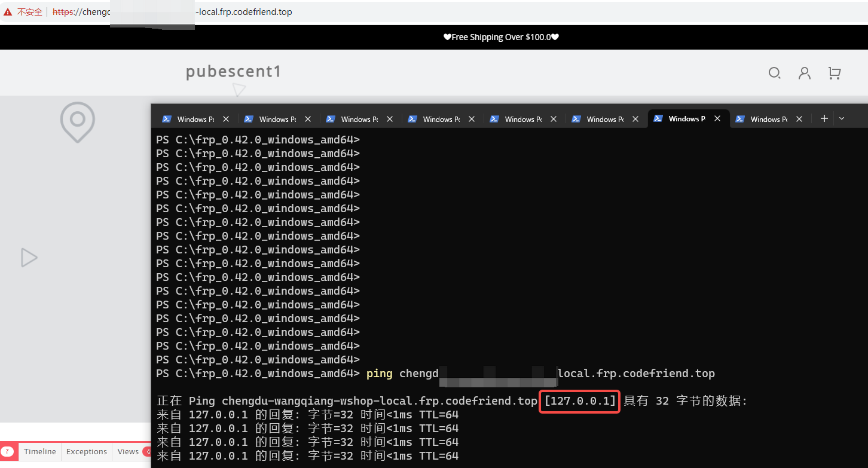
Task: Switch to the Exceptions debug tab
Action: coord(87,452)
